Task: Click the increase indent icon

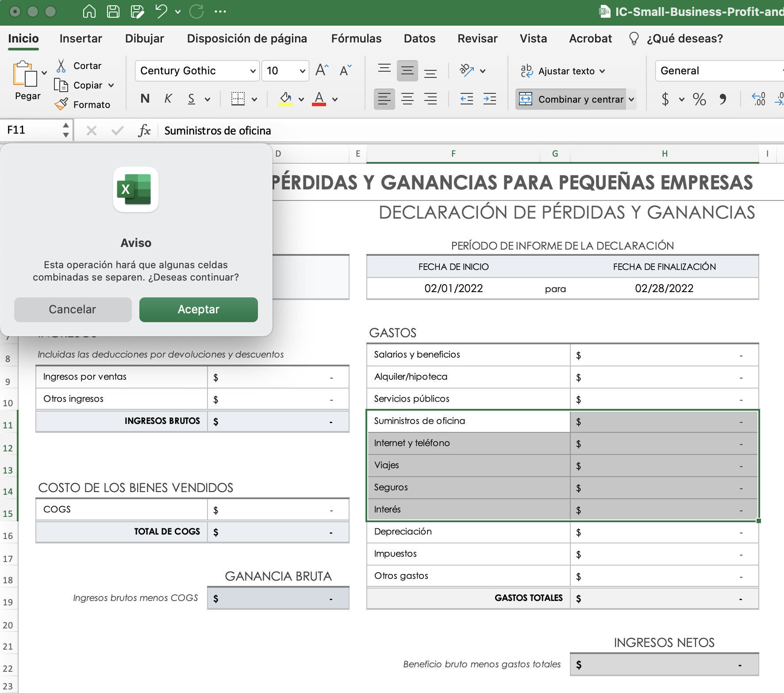Action: [490, 99]
